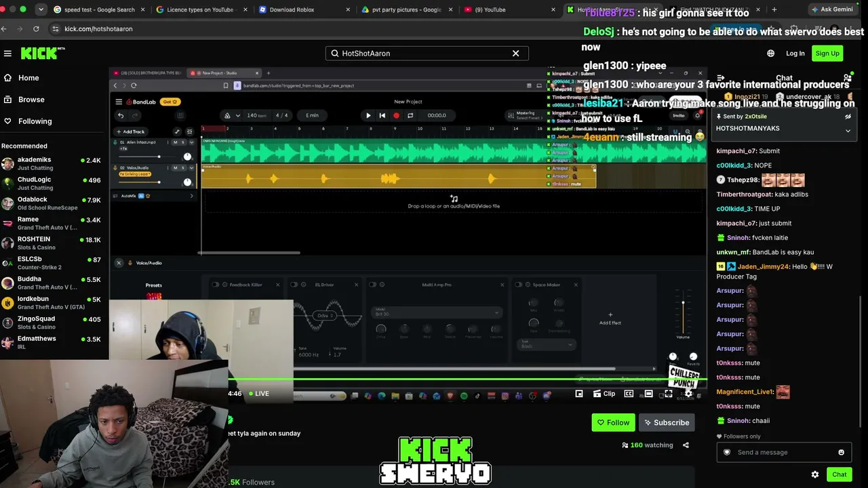Close the Voice/Audio effects panel

coord(119,263)
